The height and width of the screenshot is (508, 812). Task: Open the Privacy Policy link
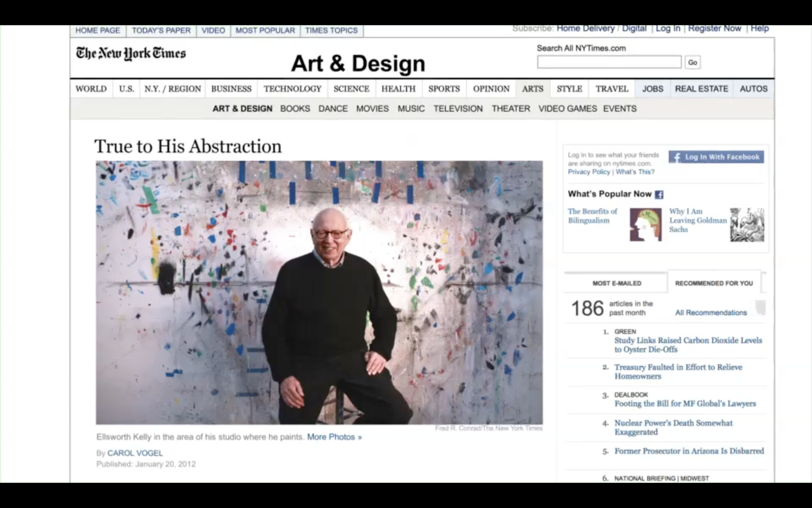click(x=589, y=172)
